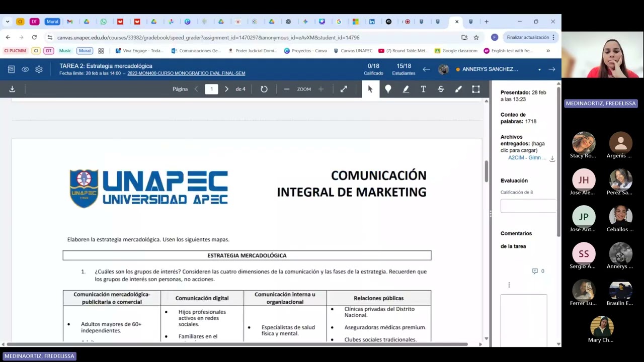Download the submission with the download arrow

click(x=12, y=89)
